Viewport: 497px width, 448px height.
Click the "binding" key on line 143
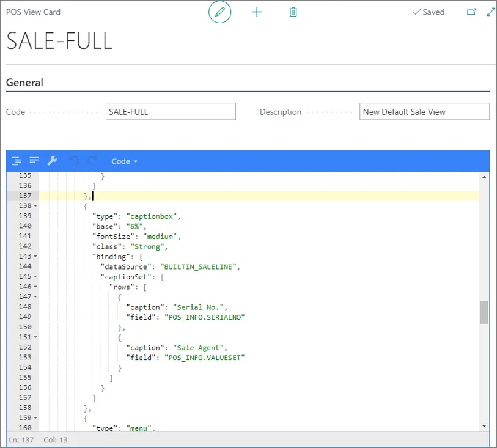(x=111, y=257)
